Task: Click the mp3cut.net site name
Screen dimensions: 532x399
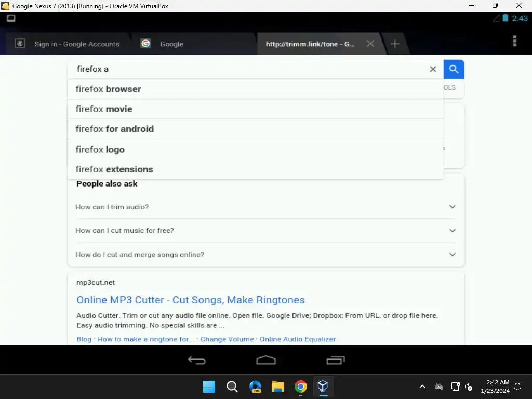Action: pyautogui.click(x=96, y=282)
